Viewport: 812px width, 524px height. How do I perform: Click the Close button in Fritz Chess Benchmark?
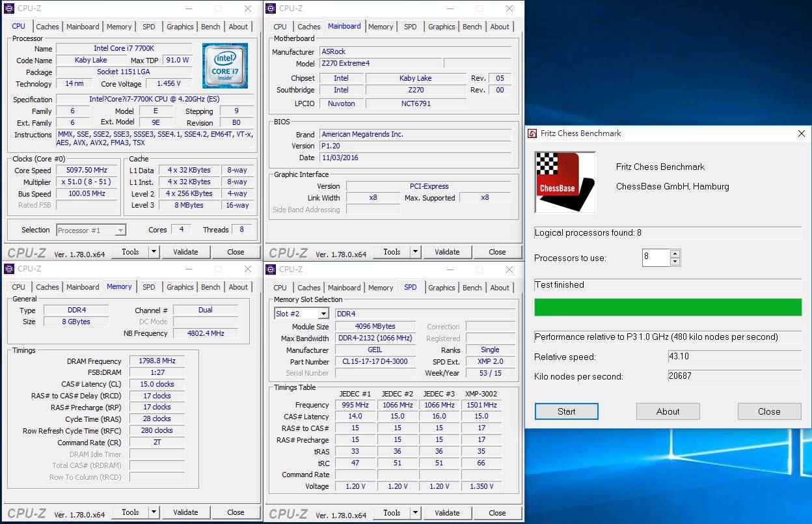pos(769,411)
